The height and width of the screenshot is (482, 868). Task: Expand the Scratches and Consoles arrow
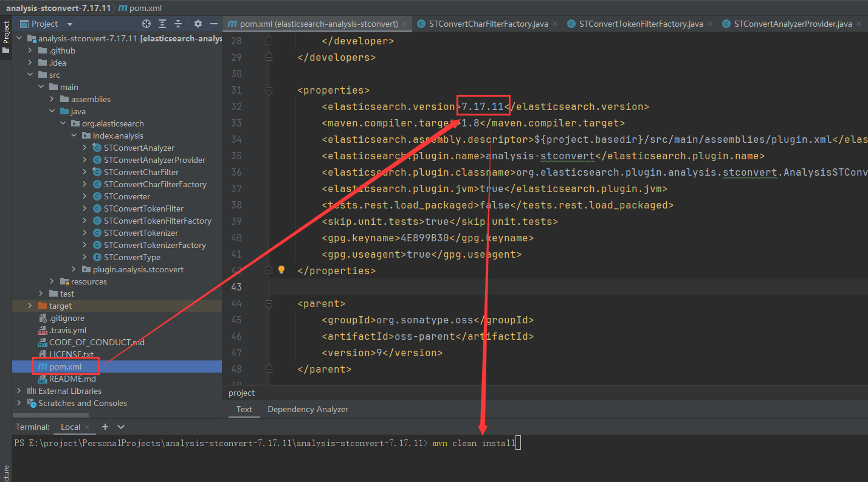[19, 403]
